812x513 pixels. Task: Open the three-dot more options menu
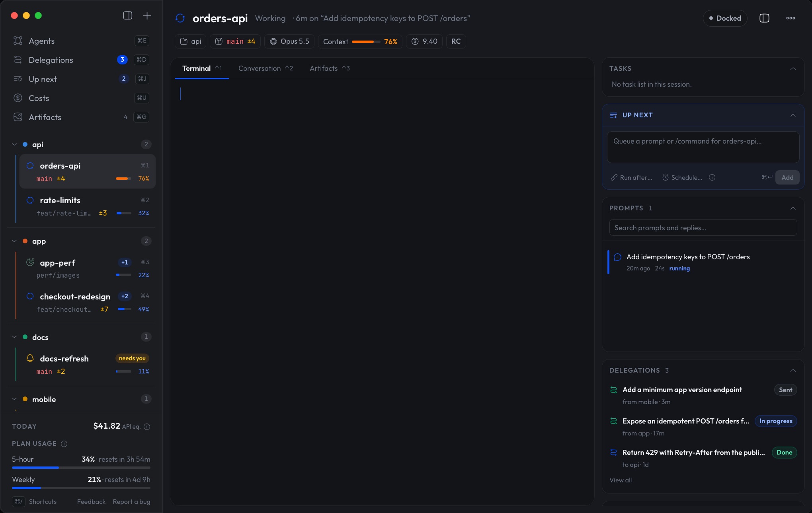(791, 18)
